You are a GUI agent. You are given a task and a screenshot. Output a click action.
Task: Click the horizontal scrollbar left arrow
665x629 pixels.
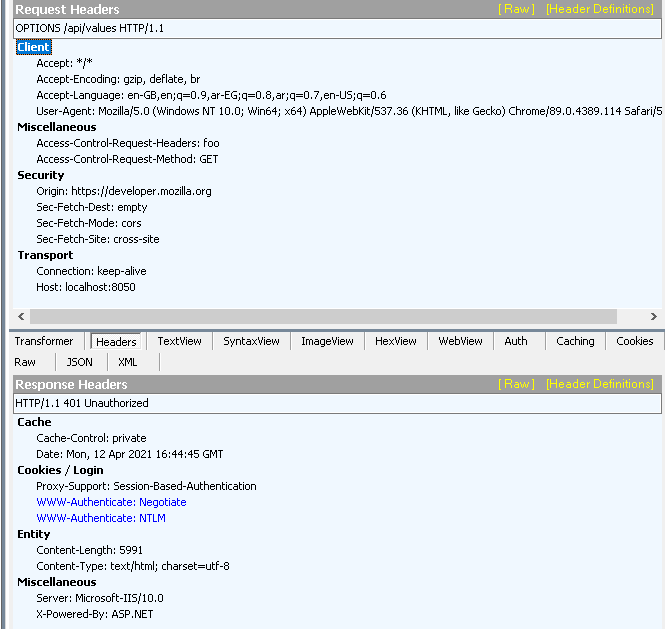pos(21,316)
